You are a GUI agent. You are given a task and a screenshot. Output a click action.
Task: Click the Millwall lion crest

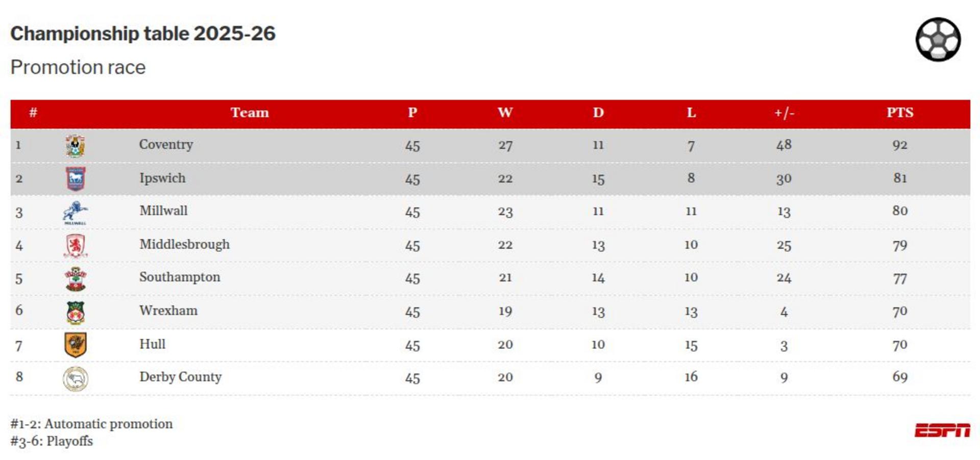click(x=76, y=213)
